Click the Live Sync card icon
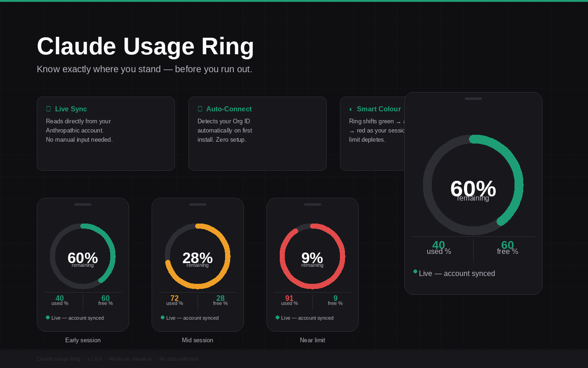This screenshot has height=368, width=588. 48,109
